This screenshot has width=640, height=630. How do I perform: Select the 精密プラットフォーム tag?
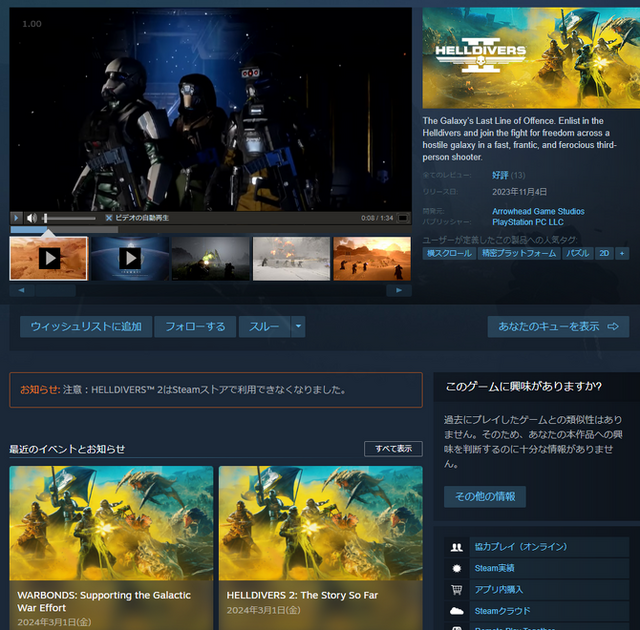pyautogui.click(x=519, y=253)
